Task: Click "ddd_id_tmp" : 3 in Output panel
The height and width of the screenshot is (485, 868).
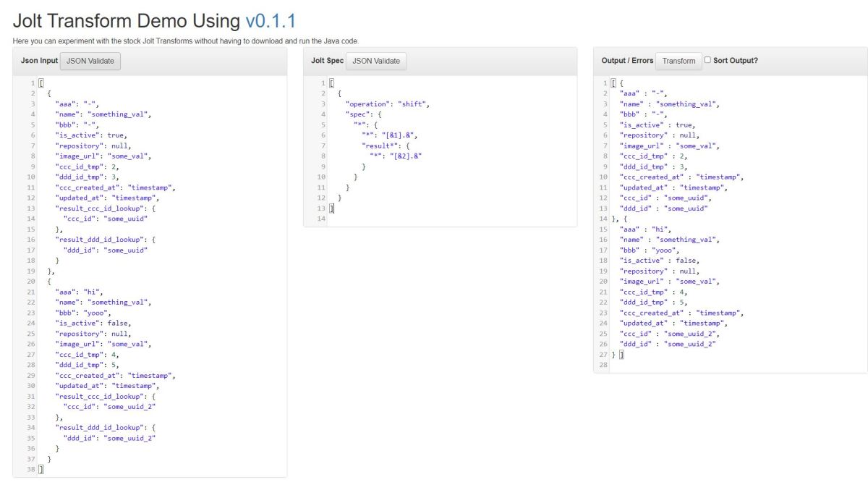Action: point(654,166)
